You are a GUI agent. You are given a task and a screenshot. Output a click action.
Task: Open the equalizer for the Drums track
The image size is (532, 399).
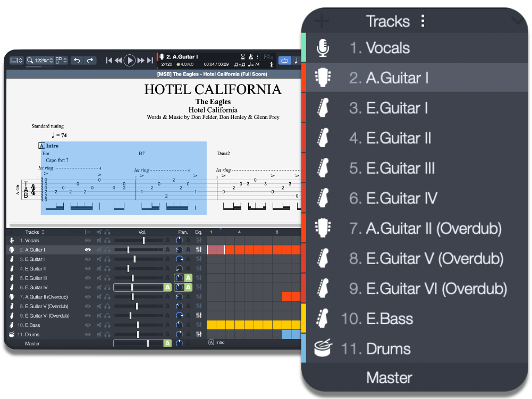pos(199,335)
